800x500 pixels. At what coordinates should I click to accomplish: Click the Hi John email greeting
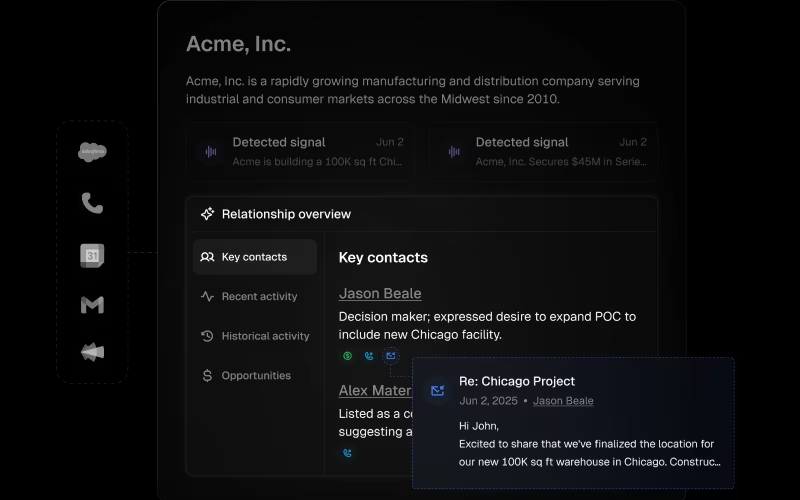click(x=479, y=426)
